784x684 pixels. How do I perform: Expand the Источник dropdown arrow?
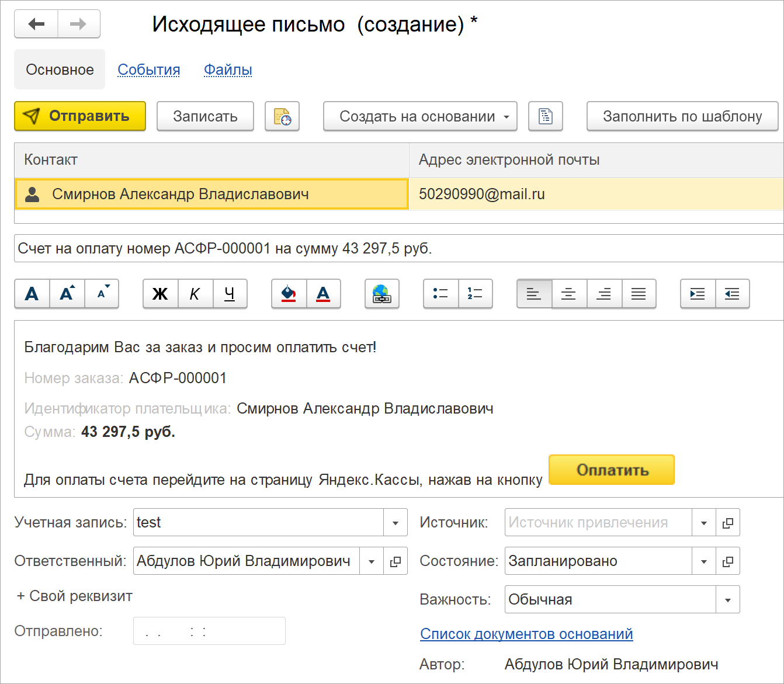[x=704, y=523]
